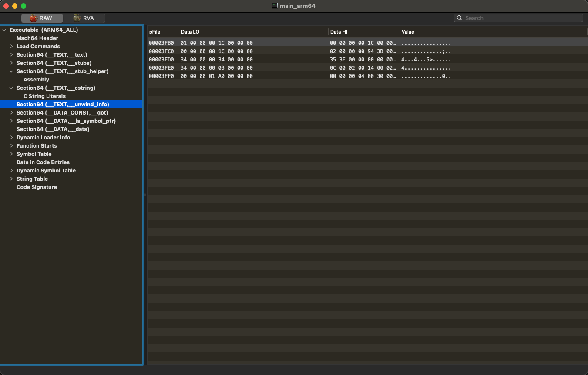Click the pFile column header
Viewport: 588px width, 375px height.
click(163, 32)
